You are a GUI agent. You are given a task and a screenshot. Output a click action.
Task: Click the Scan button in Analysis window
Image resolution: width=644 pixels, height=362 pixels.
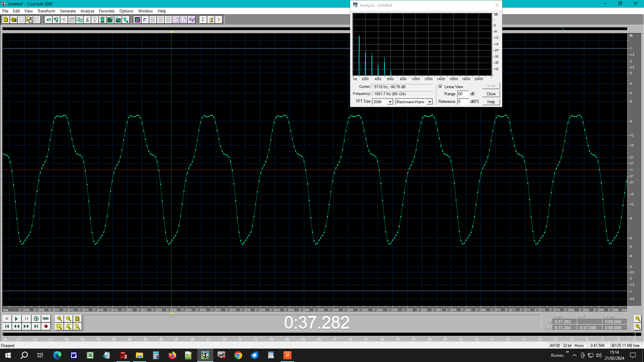(x=491, y=86)
